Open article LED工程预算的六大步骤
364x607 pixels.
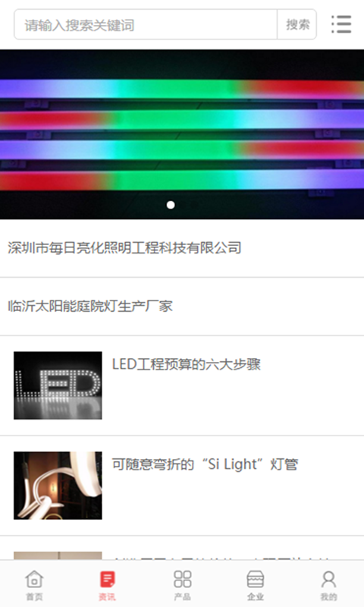tap(187, 364)
